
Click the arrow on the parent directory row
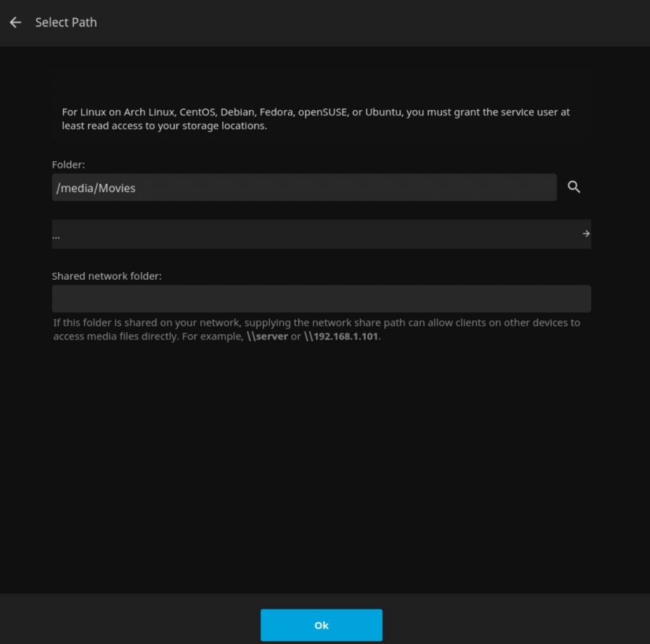(x=586, y=233)
